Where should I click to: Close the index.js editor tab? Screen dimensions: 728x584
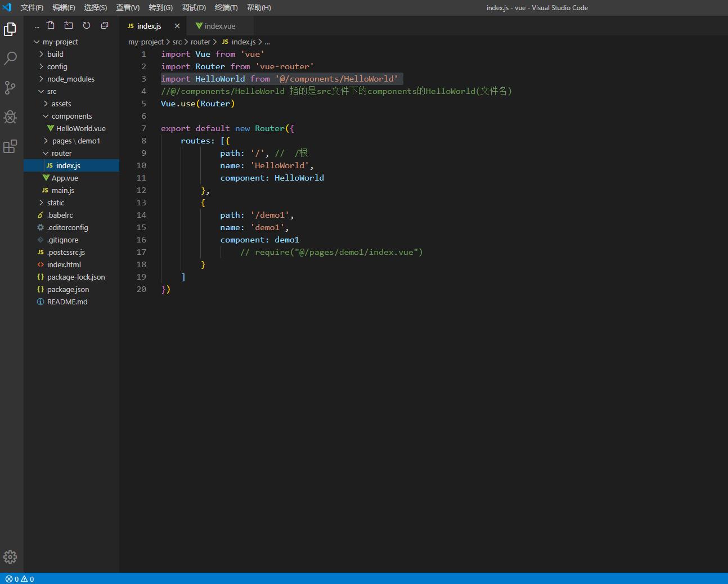[x=177, y=26]
